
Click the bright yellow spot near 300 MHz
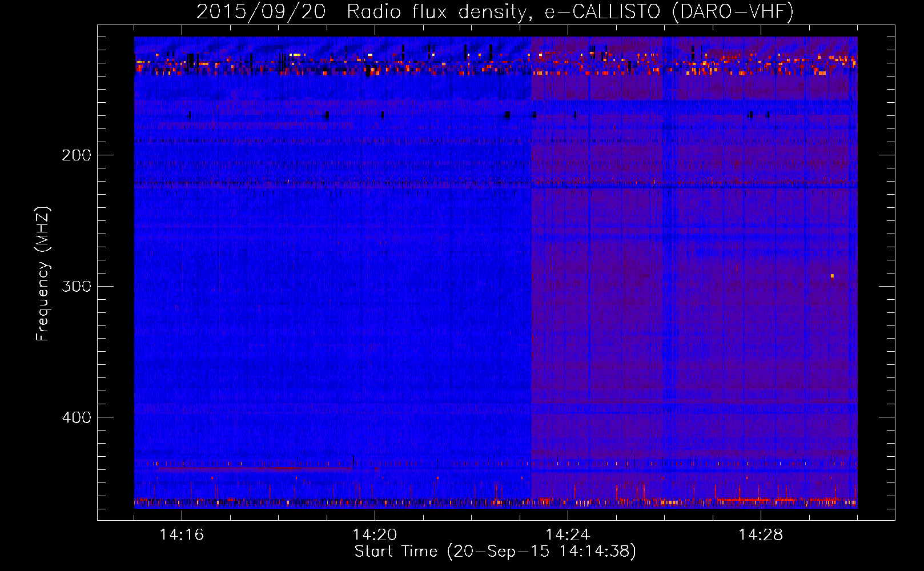(x=832, y=276)
